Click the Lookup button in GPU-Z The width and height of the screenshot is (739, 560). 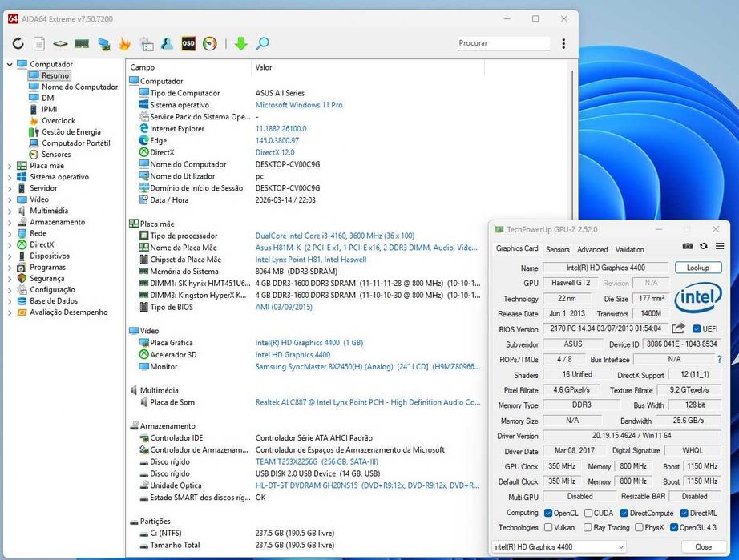point(698,268)
